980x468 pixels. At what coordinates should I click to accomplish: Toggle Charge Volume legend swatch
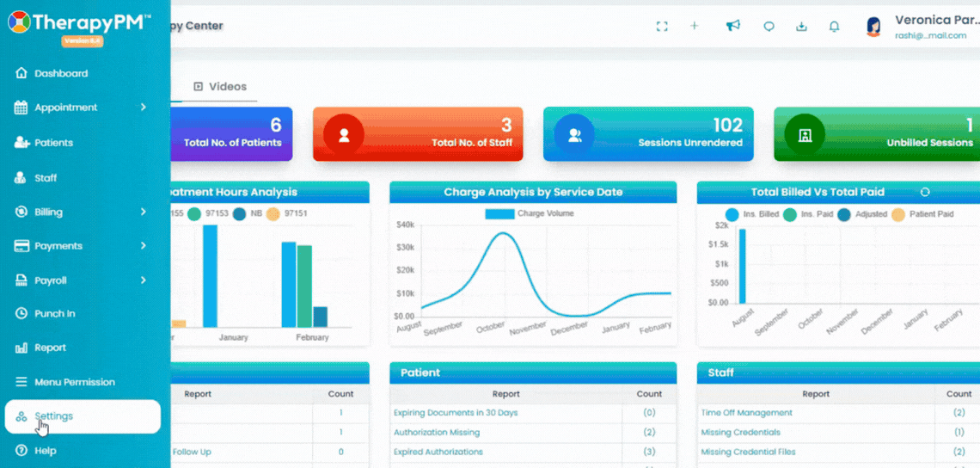pos(499,214)
